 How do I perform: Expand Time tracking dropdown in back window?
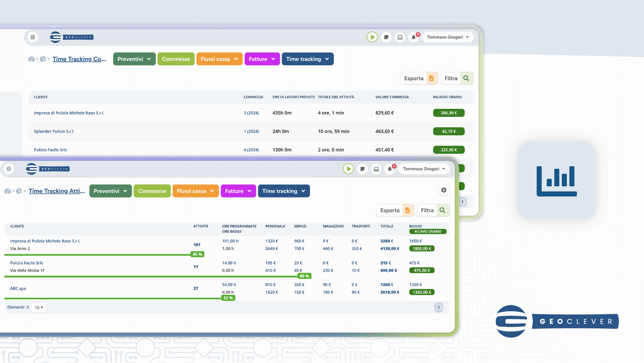tap(308, 59)
